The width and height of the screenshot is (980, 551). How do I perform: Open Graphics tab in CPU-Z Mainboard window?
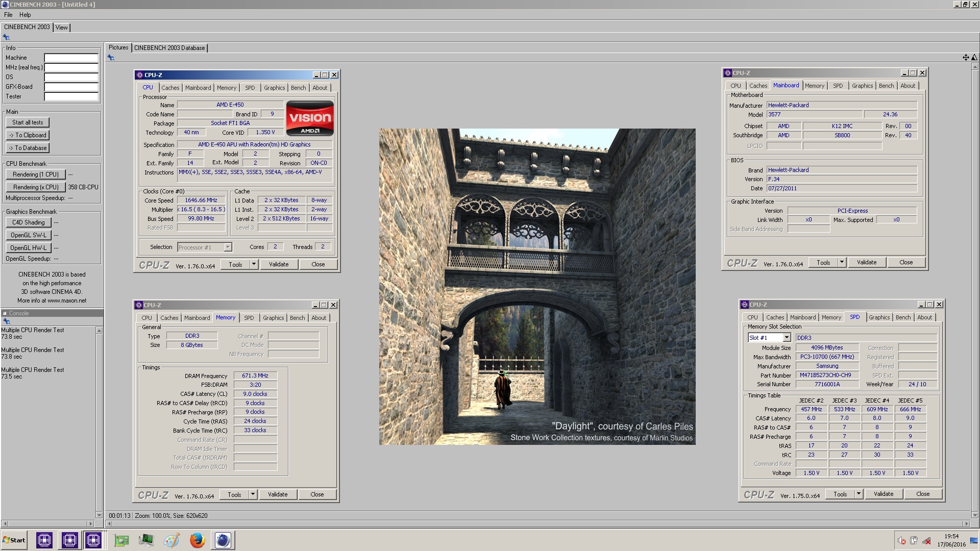862,86
